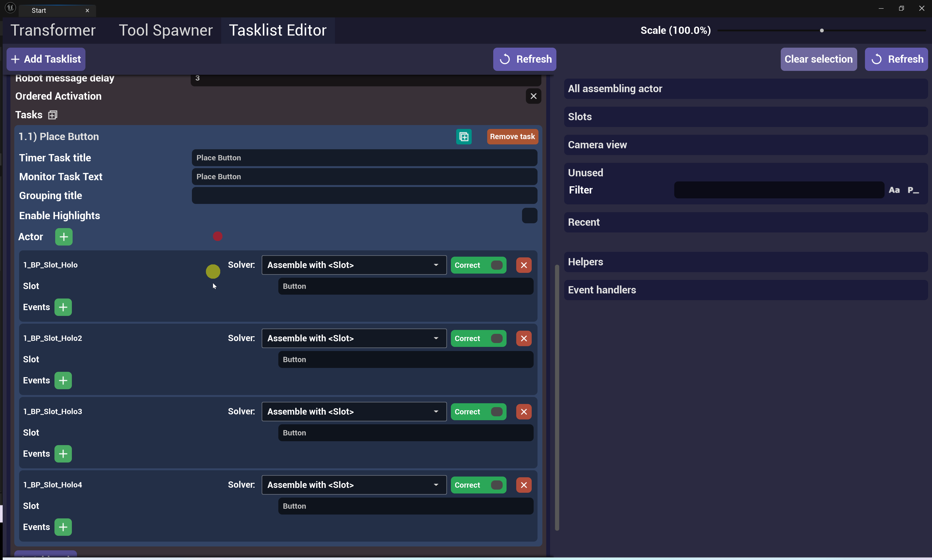
Task: Open Solver dropdown for 1_BP_Slot_Holo
Action: click(x=354, y=265)
